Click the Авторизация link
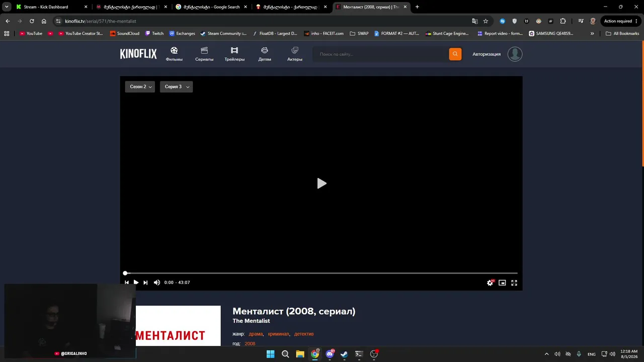 pyautogui.click(x=487, y=54)
